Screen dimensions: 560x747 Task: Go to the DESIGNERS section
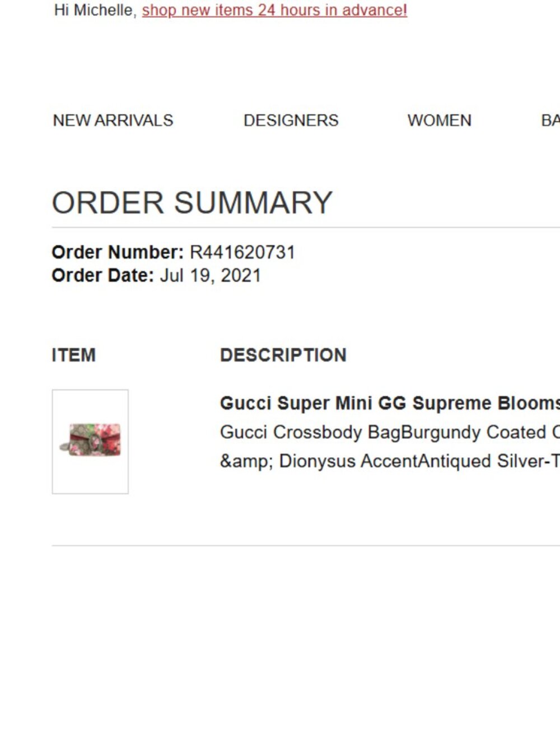tap(291, 120)
